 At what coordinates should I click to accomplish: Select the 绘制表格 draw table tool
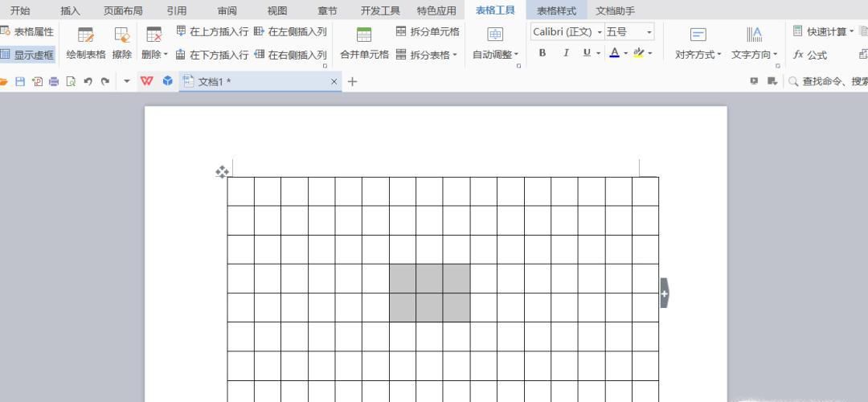point(86,43)
